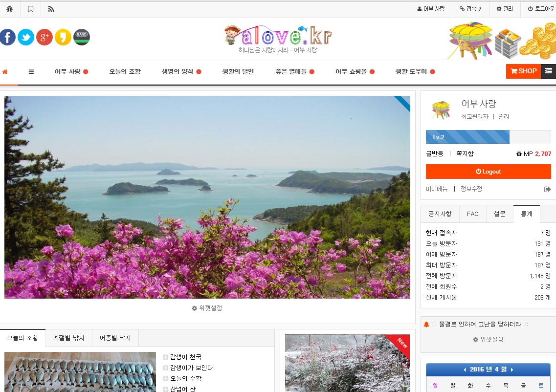The width and height of the screenshot is (556, 392).
Task: Open the RSS feed icon
Action: tap(51, 9)
